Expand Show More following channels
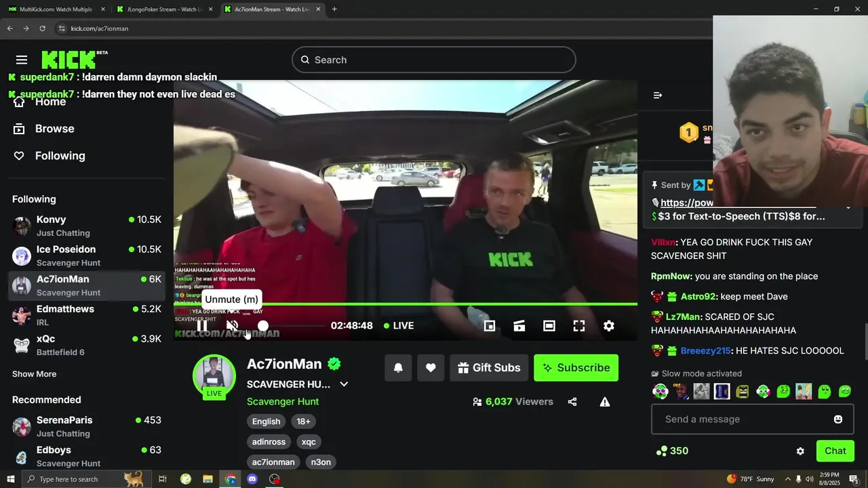This screenshot has height=488, width=868. 34,374
